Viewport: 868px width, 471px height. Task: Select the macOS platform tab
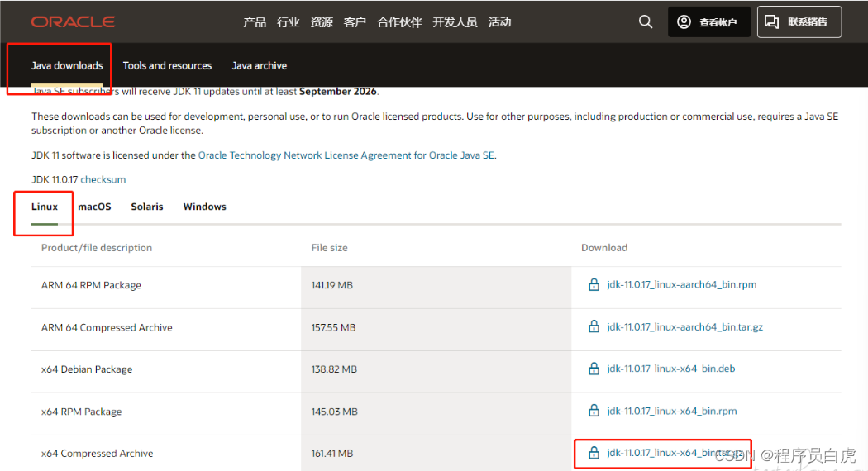tap(94, 207)
